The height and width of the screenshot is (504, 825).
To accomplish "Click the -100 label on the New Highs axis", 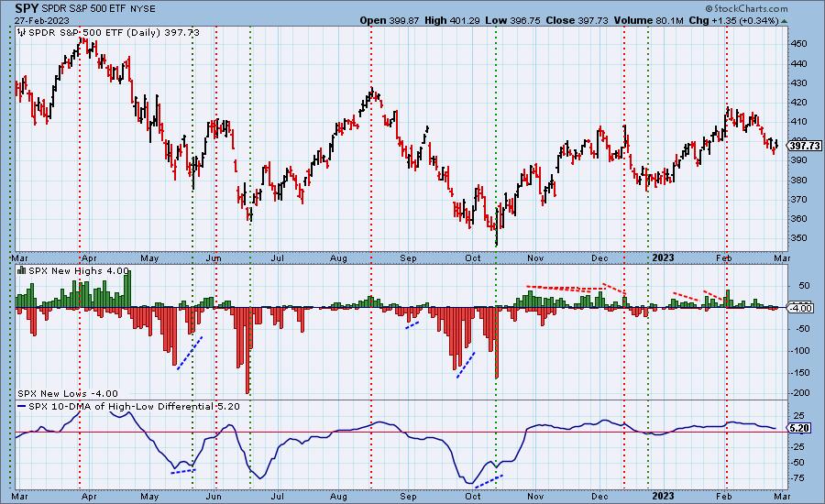I will (x=799, y=350).
